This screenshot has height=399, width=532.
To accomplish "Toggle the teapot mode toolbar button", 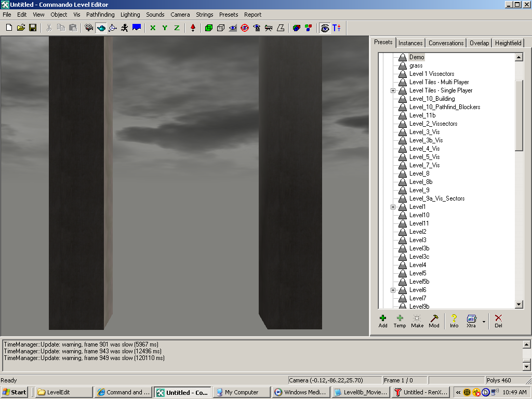I will click(x=101, y=28).
